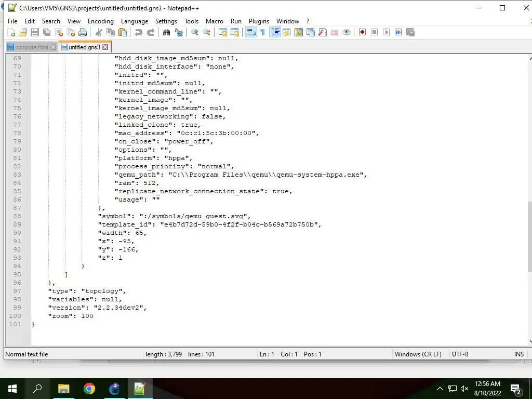Copy selection using toolbar icon
Viewport: 532px width, 399px height.
point(111,32)
